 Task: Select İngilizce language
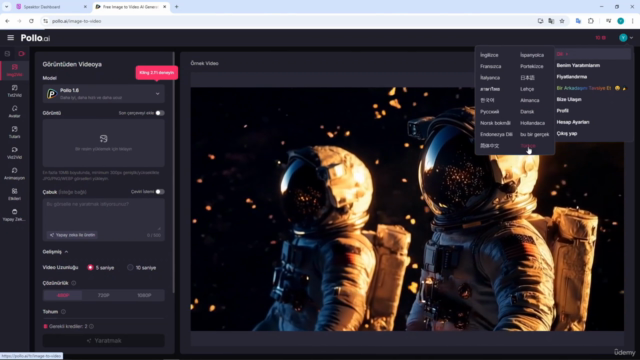click(489, 55)
